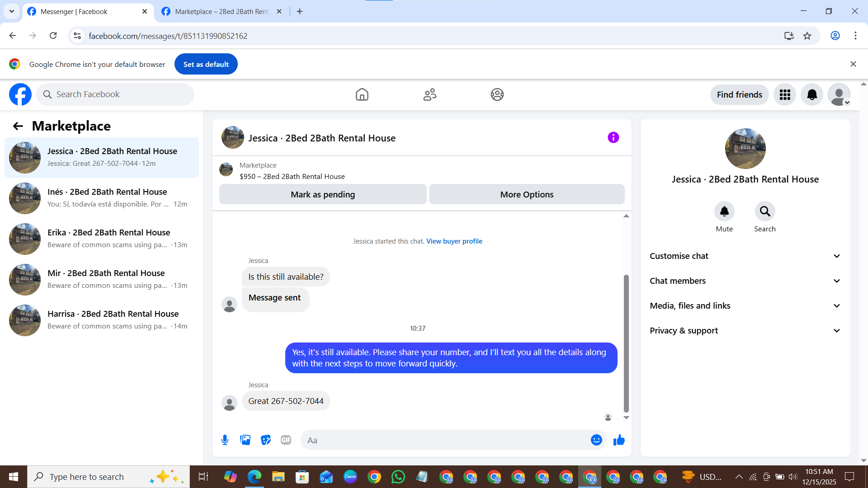The width and height of the screenshot is (868, 488).
Task: View site information icon in address bar
Action: coord(77,36)
